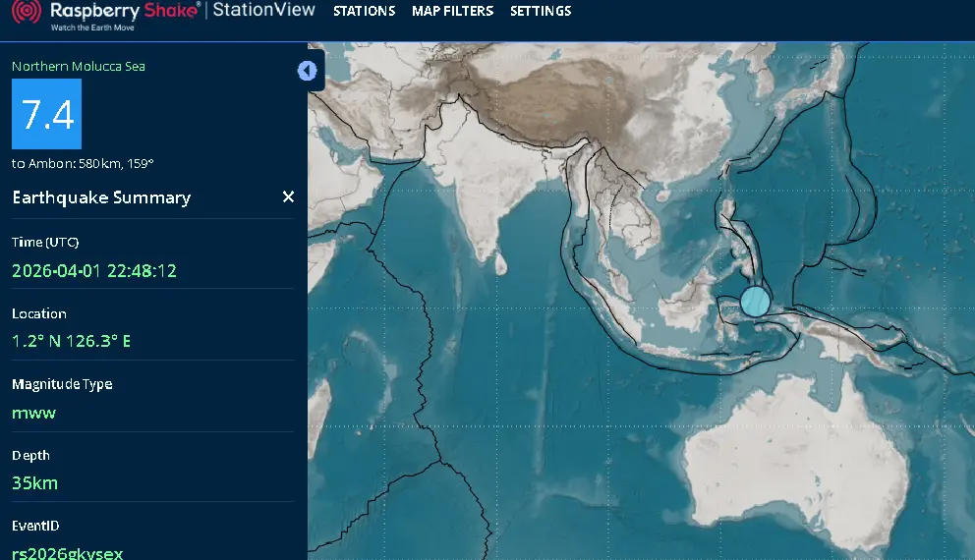Open the MAP FILTERS menu

452,12
